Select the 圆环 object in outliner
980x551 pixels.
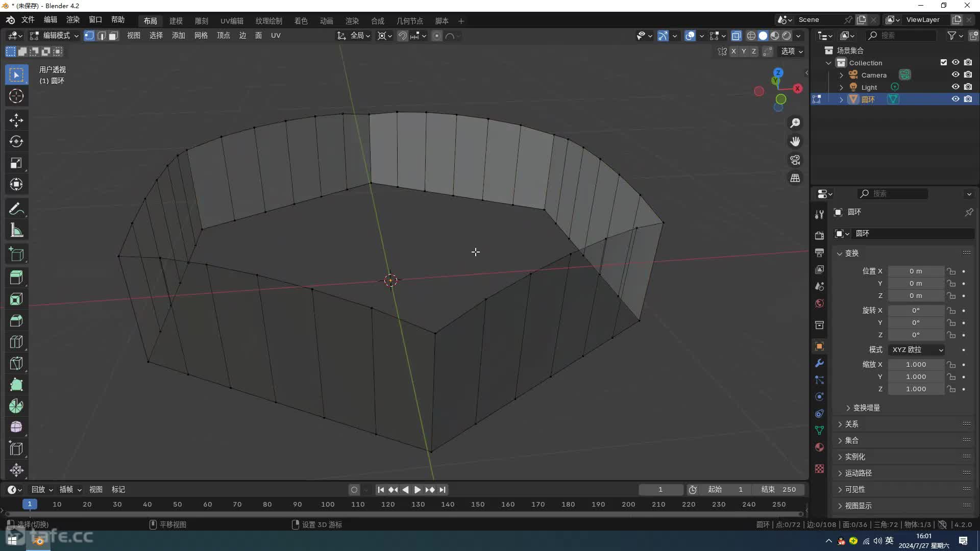868,99
